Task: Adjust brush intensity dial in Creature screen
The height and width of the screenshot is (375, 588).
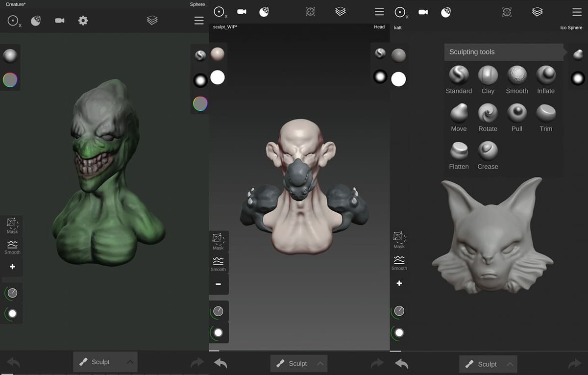Action: pyautogui.click(x=12, y=314)
